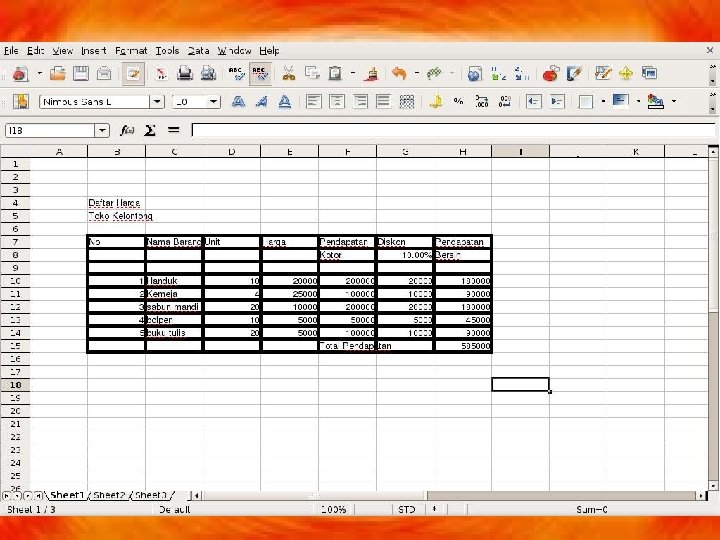The height and width of the screenshot is (540, 720).
Task: Switch to the Sheet2 tab
Action: coord(109,495)
